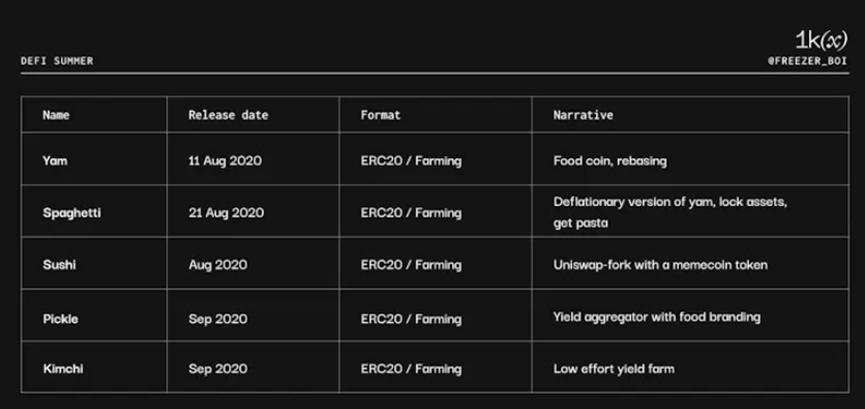Screen dimensions: 865x409
Task: Click the Sushi name cell
Action: 59,265
